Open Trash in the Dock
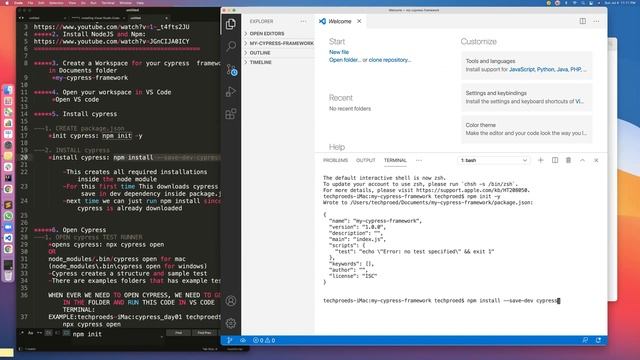Image resolution: width=640 pixels, height=360 pixels. tap(8, 276)
